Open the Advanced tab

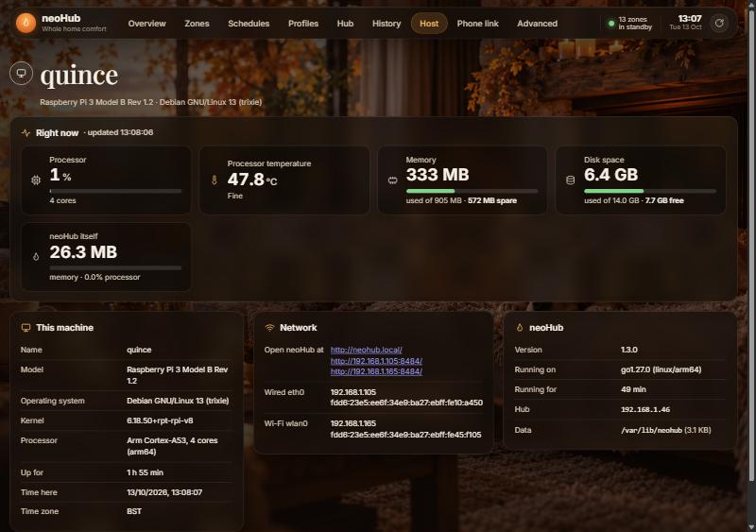tap(537, 24)
